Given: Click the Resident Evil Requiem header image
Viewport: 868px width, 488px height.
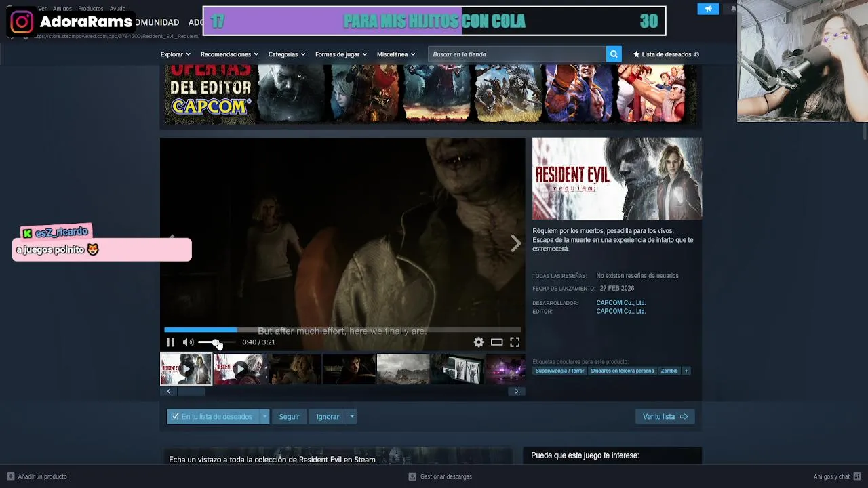Looking at the screenshot, I should click(x=617, y=178).
